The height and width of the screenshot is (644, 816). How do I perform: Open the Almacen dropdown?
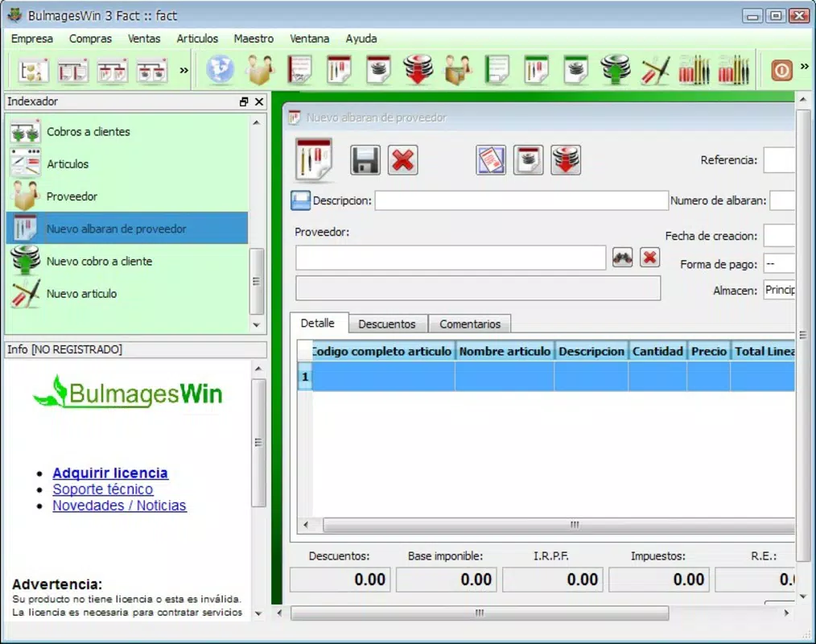click(779, 290)
